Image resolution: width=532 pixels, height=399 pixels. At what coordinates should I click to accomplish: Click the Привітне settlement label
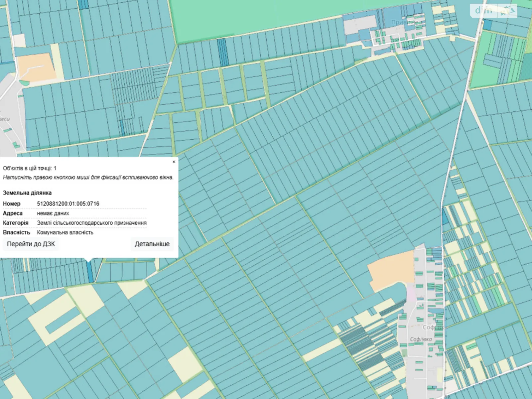(404, 22)
